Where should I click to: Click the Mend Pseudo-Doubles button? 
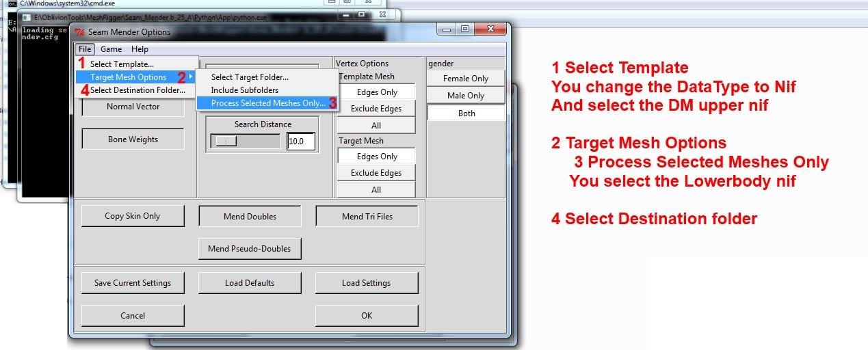click(250, 249)
